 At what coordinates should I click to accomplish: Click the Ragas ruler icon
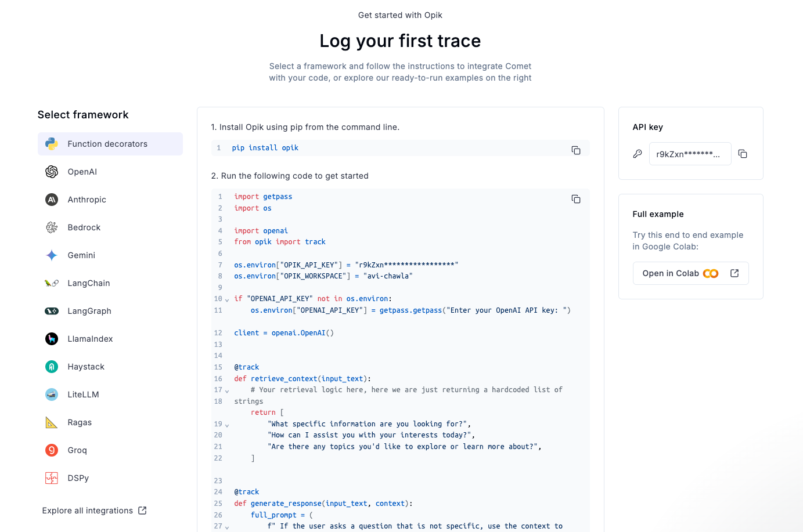click(x=52, y=422)
